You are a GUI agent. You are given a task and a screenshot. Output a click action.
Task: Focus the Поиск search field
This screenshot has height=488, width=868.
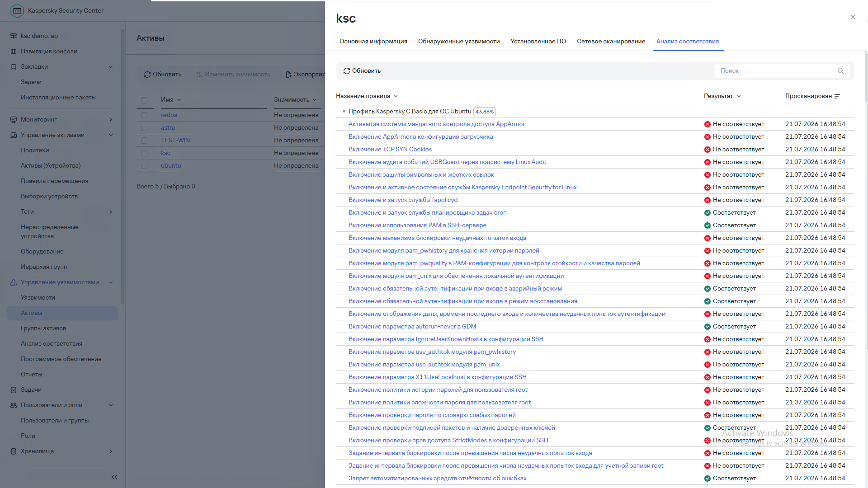(x=782, y=71)
